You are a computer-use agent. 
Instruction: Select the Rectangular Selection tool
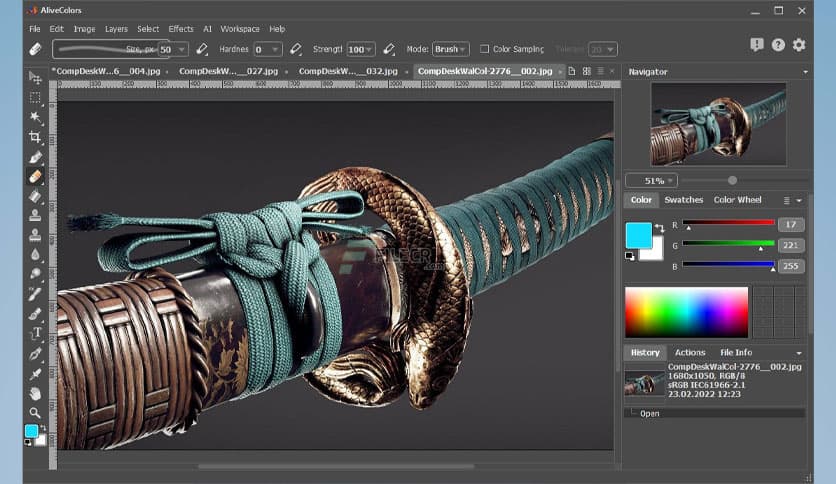35,98
